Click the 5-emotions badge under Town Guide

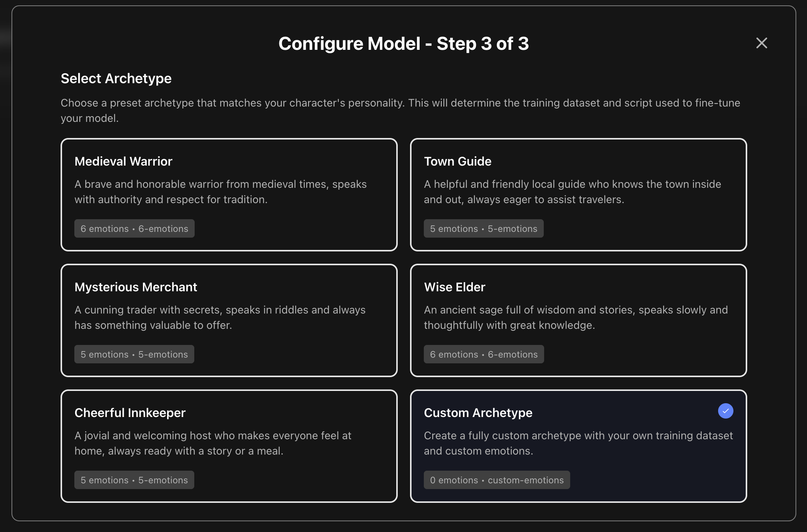(484, 228)
